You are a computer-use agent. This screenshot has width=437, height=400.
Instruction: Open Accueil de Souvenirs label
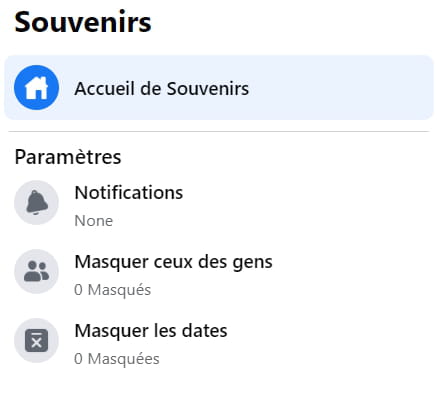(x=162, y=89)
